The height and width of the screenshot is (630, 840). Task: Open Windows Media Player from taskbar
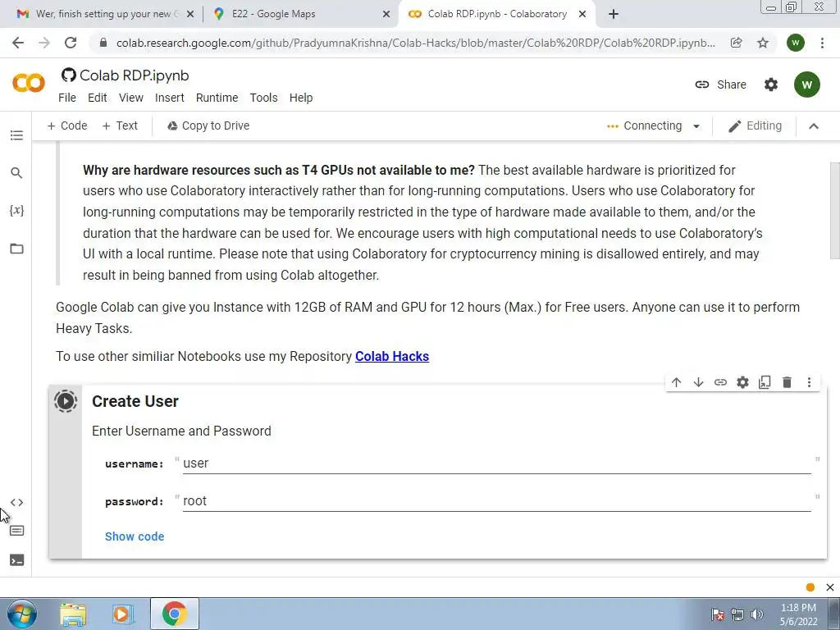pos(123,614)
